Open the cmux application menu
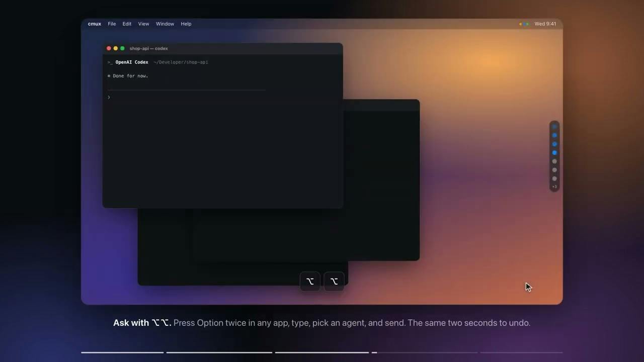Image resolution: width=644 pixels, height=362 pixels. pyautogui.click(x=94, y=24)
